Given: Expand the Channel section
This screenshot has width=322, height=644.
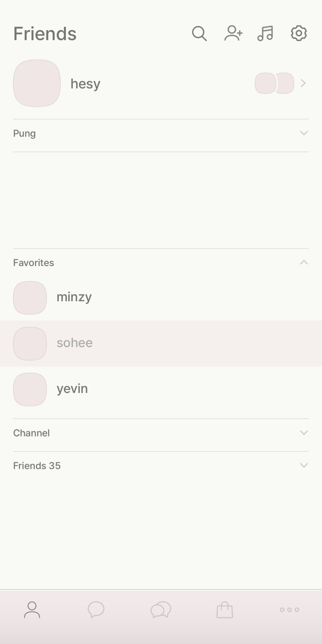Looking at the screenshot, I should 304,433.
